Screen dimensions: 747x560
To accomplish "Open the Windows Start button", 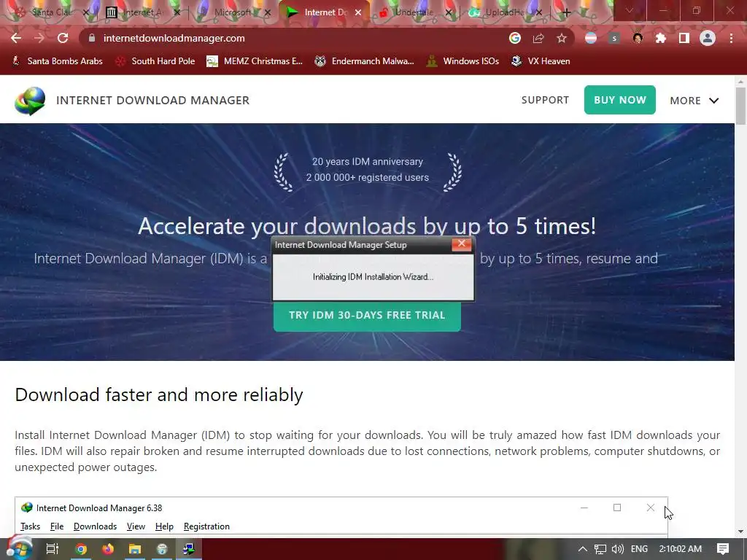I will tap(18, 549).
